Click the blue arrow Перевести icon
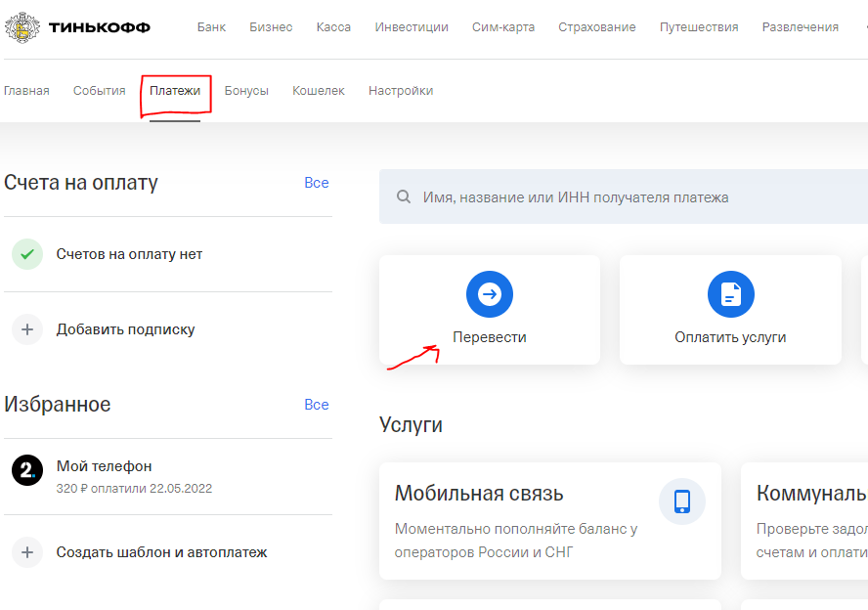The image size is (868, 610). [490, 294]
